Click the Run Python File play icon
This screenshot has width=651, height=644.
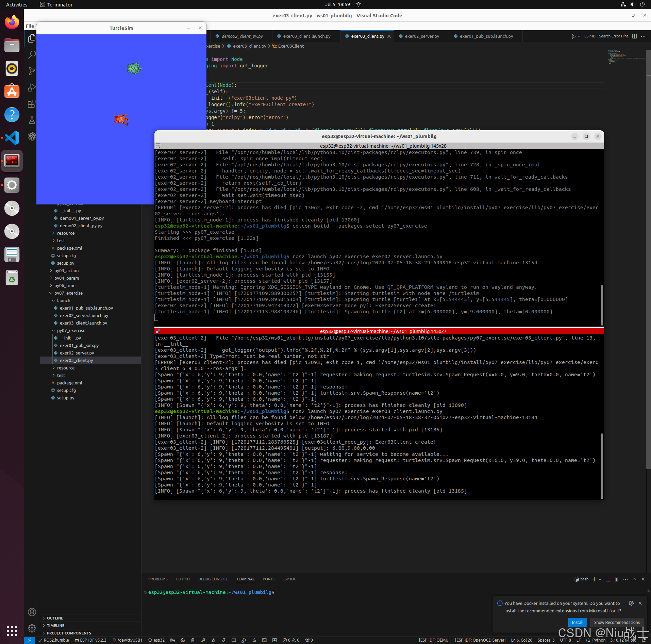(x=573, y=36)
